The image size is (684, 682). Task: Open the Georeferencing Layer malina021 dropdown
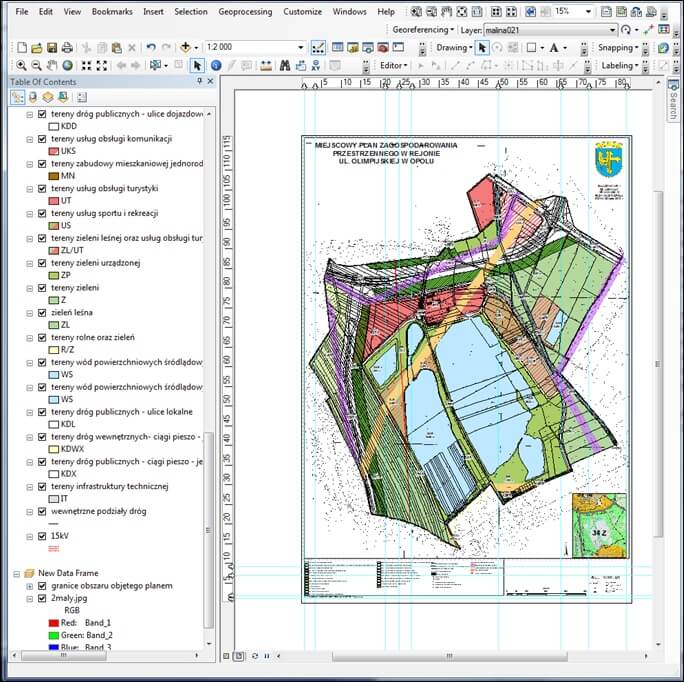[x=612, y=30]
